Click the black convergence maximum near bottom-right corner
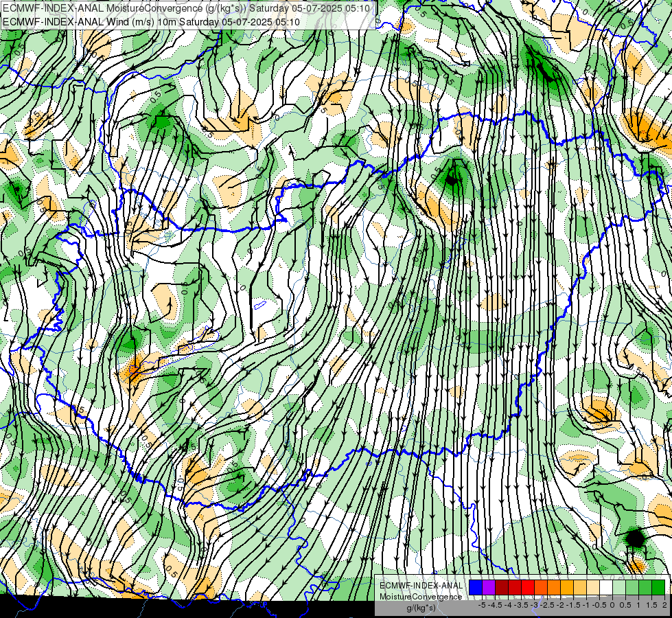Image resolution: width=672 pixels, height=618 pixels. point(635,538)
